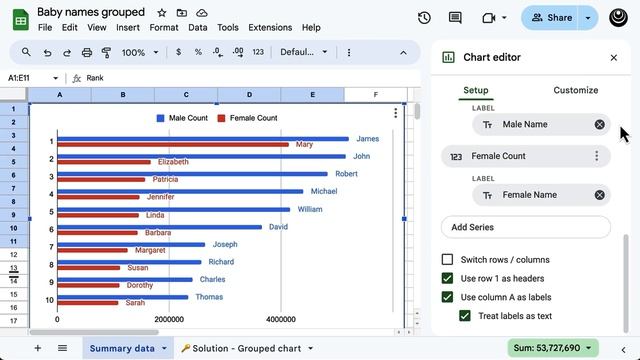640x360 pixels.
Task: Open the Format menu
Action: tap(164, 28)
